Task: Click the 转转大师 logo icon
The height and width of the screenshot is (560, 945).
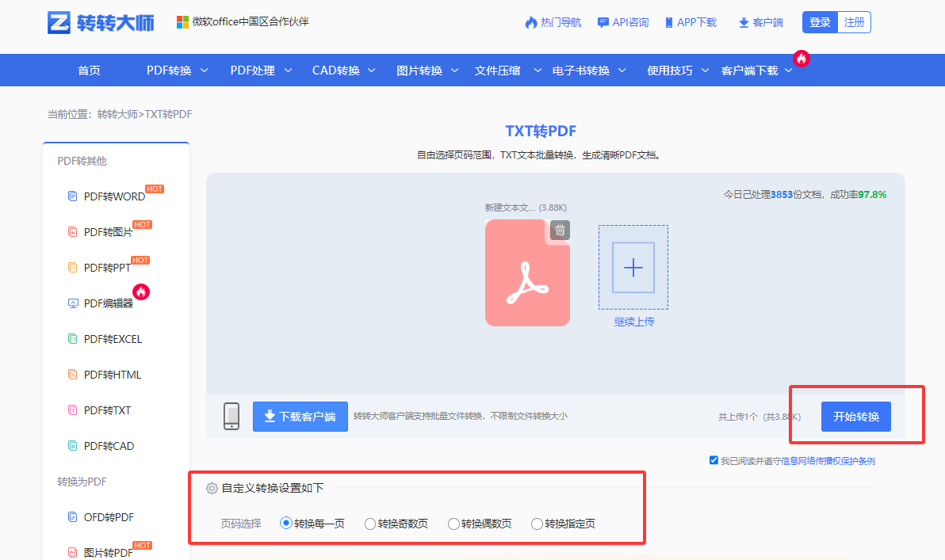Action: [59, 22]
